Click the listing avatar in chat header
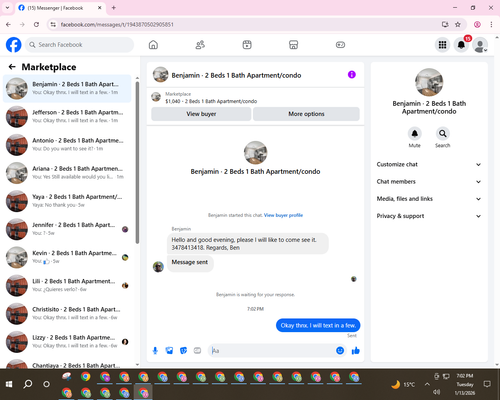Image resolution: width=500 pixels, height=400 pixels. (x=160, y=75)
